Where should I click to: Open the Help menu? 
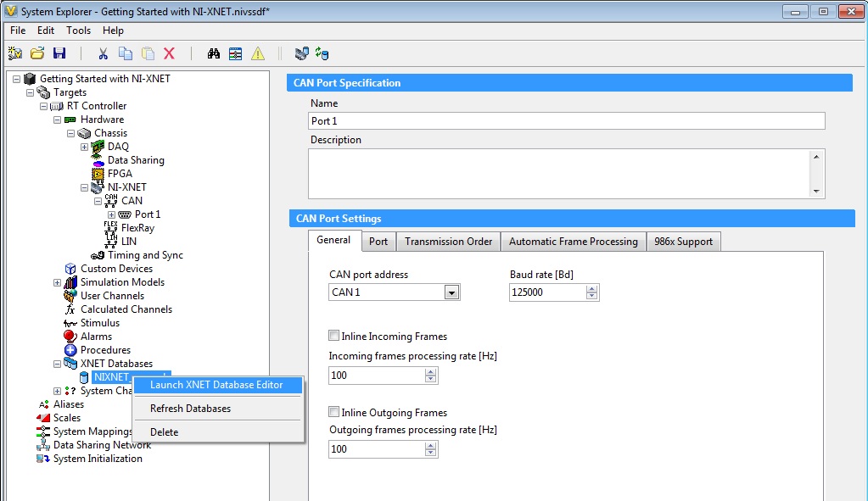(113, 31)
